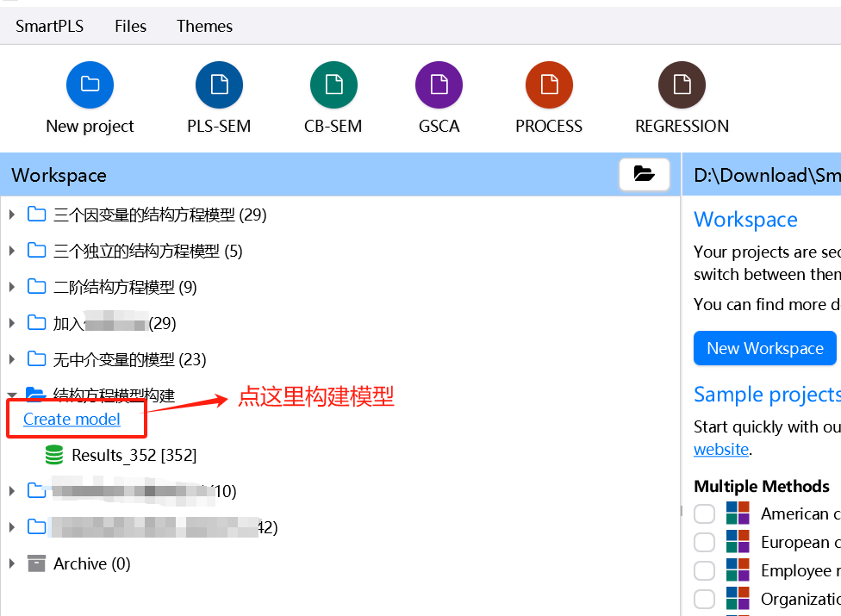Click the Results_352 dataset icon
Viewport: 841px width, 616px height.
click(x=54, y=455)
